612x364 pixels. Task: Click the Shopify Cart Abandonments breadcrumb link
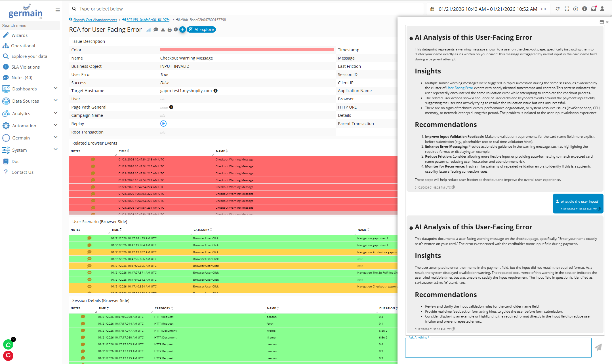[95, 20]
